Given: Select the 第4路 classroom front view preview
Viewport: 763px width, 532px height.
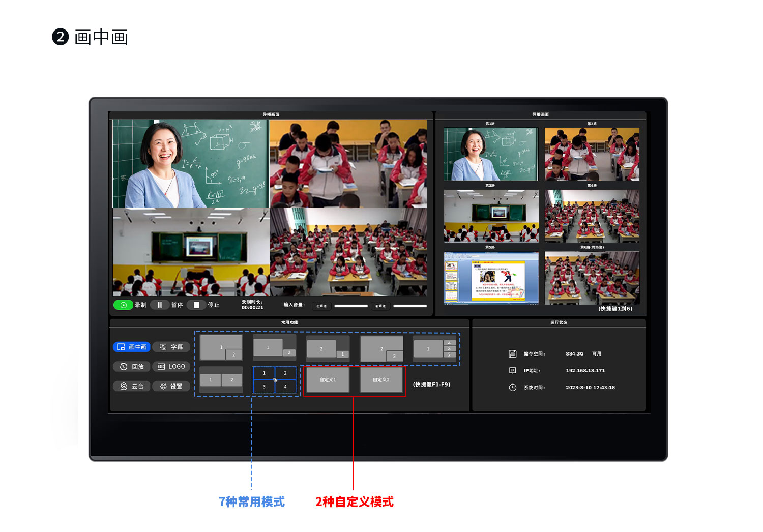Looking at the screenshot, I should coord(592,216).
